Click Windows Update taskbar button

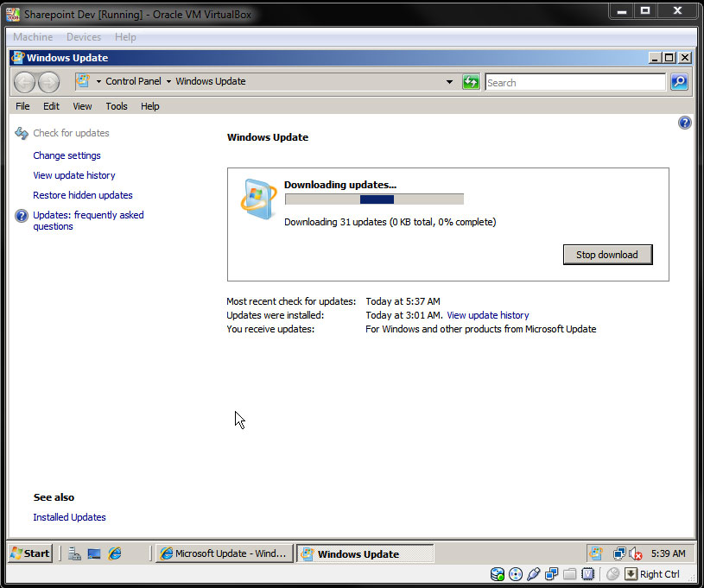[x=365, y=553]
